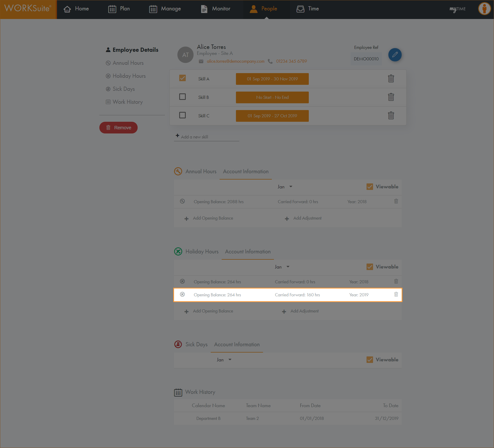Image resolution: width=494 pixels, height=448 pixels.
Task: Click the myTIME logo icon
Action: pos(457,9)
